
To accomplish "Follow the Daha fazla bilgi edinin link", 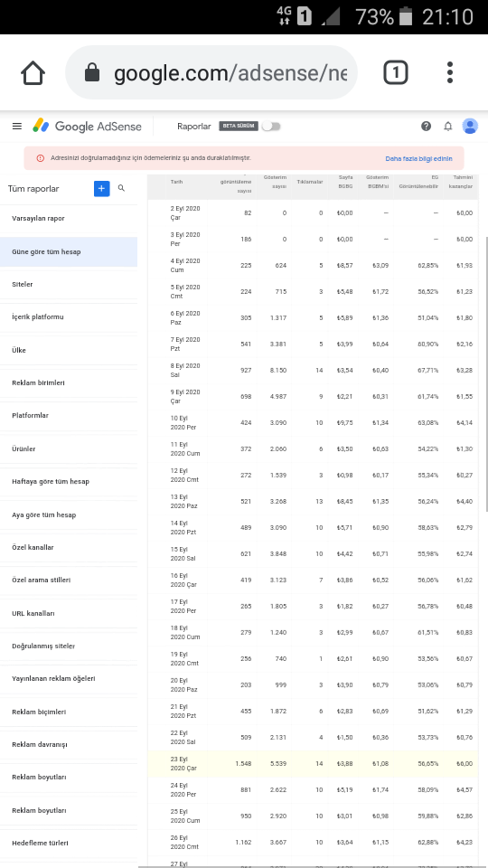I will pos(418,159).
